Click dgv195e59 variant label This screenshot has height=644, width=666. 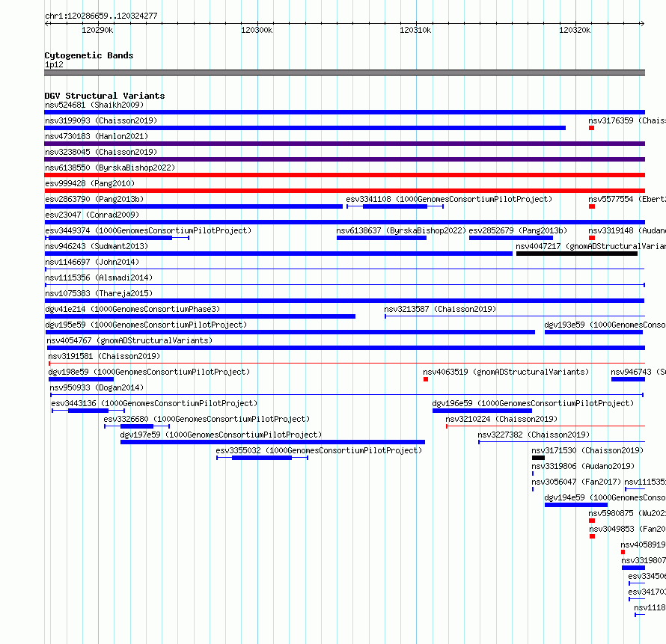(146, 325)
